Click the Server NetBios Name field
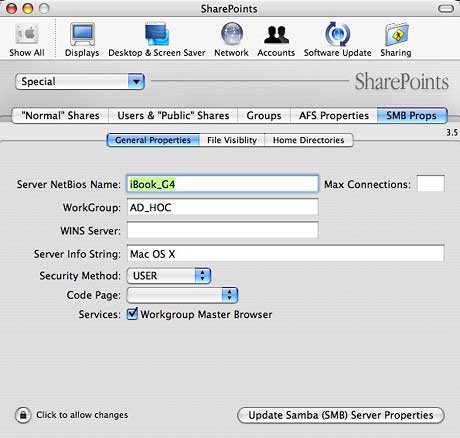The image size is (460, 438). coord(222,184)
